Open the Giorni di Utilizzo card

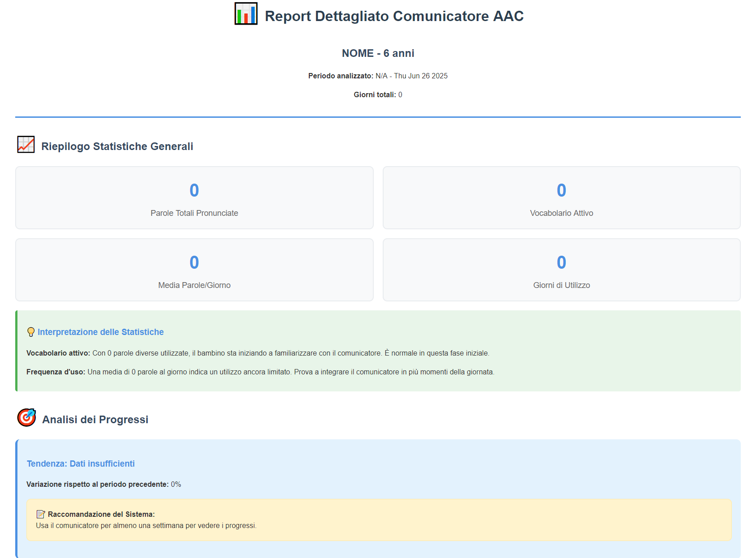coord(562,270)
